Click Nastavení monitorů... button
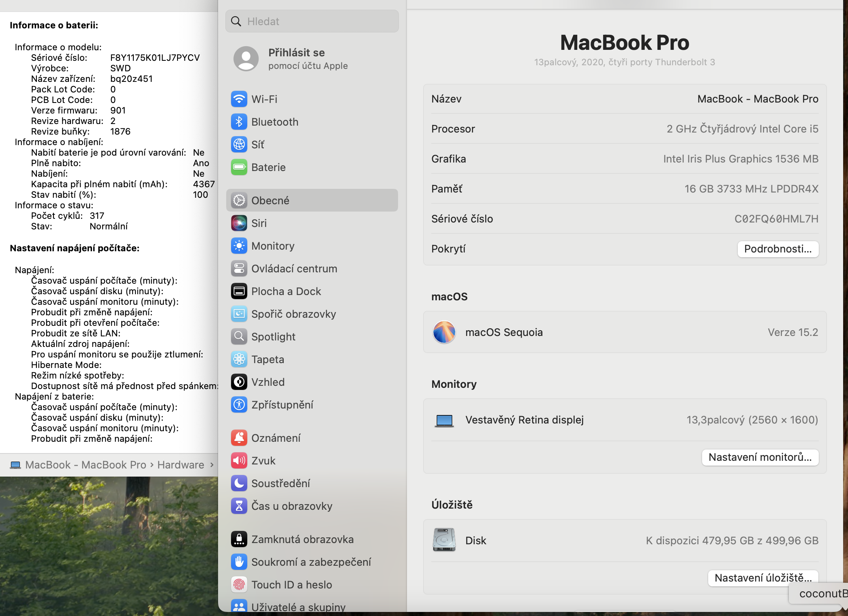The height and width of the screenshot is (616, 848). (x=760, y=458)
